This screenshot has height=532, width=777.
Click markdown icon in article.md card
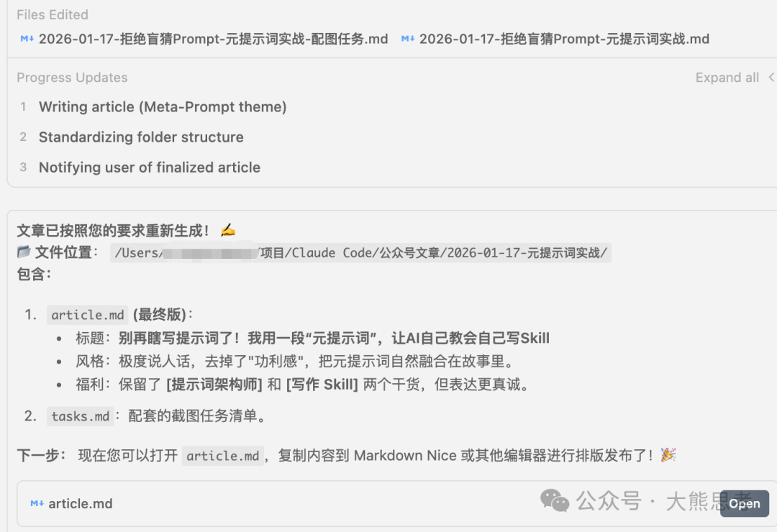tap(37, 503)
